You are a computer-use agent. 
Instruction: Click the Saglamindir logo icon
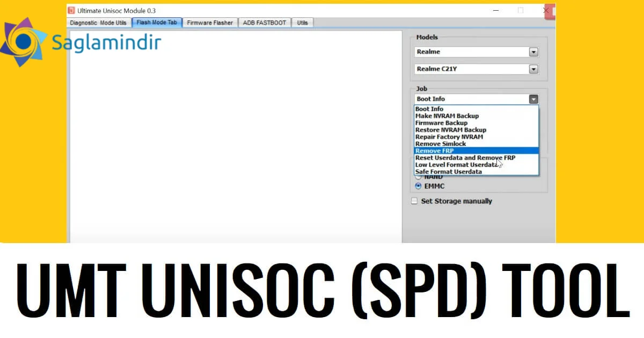[23, 42]
